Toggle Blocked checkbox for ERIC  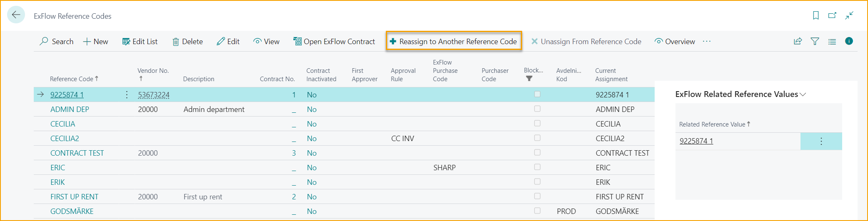(537, 167)
